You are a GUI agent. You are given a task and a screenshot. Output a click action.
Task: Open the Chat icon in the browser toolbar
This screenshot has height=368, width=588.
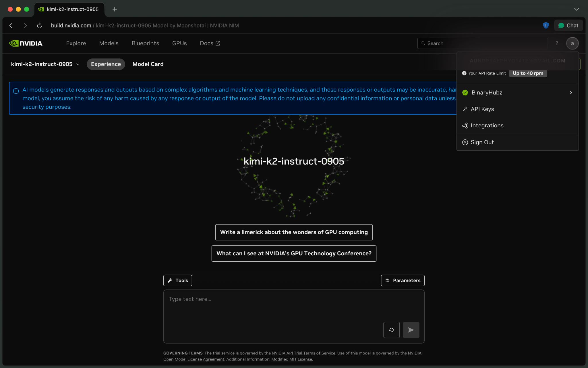[568, 25]
